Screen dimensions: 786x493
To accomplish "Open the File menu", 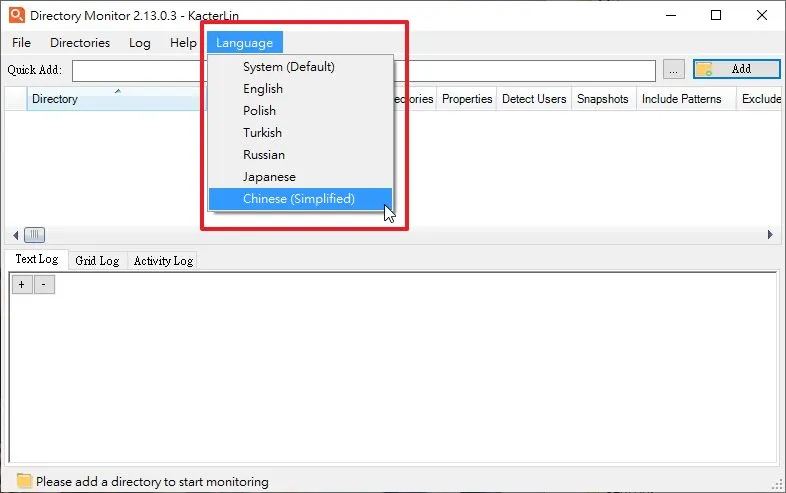I will pyautogui.click(x=21, y=43).
